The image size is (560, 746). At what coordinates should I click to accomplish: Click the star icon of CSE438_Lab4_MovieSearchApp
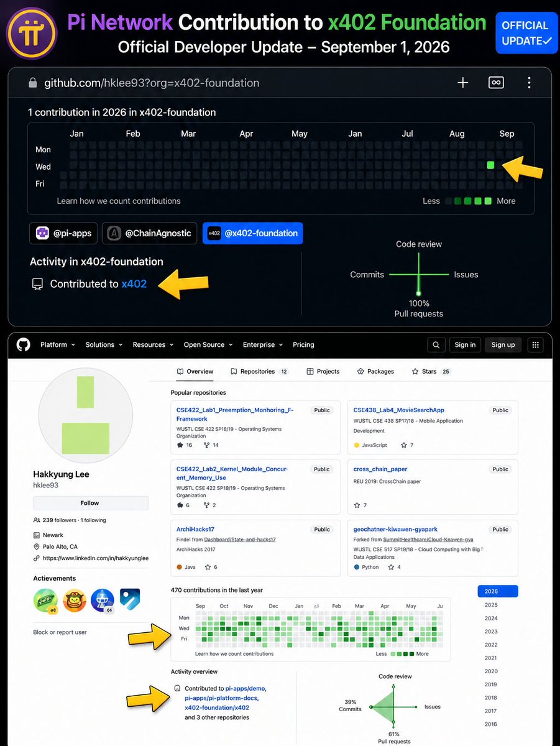tap(403, 445)
